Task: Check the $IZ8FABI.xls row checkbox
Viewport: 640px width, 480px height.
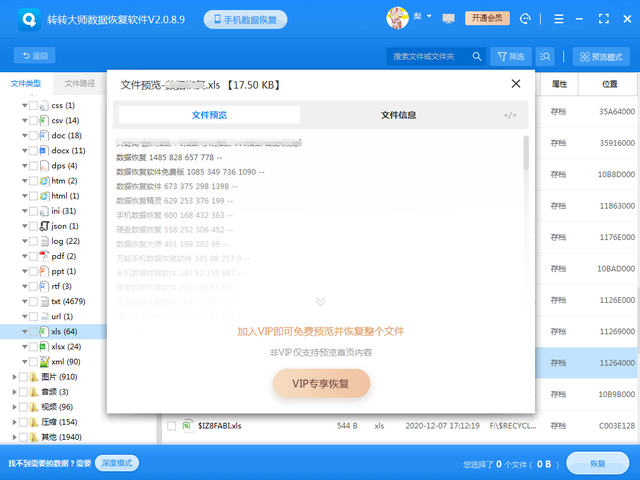Action: [171, 426]
